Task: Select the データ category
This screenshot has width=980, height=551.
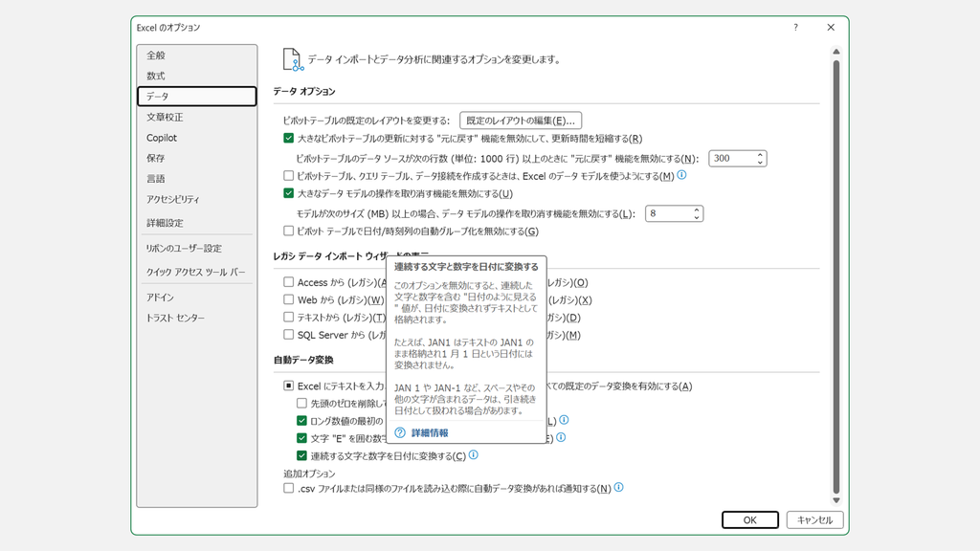Action: click(196, 97)
